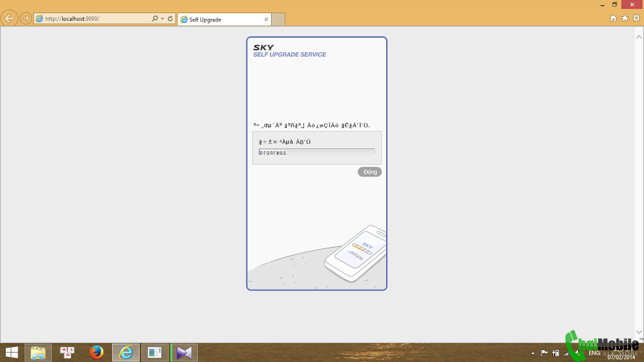Restore down the Internet Explorer window
Image resolution: width=644 pixels, height=362 pixels.
coord(615,4)
